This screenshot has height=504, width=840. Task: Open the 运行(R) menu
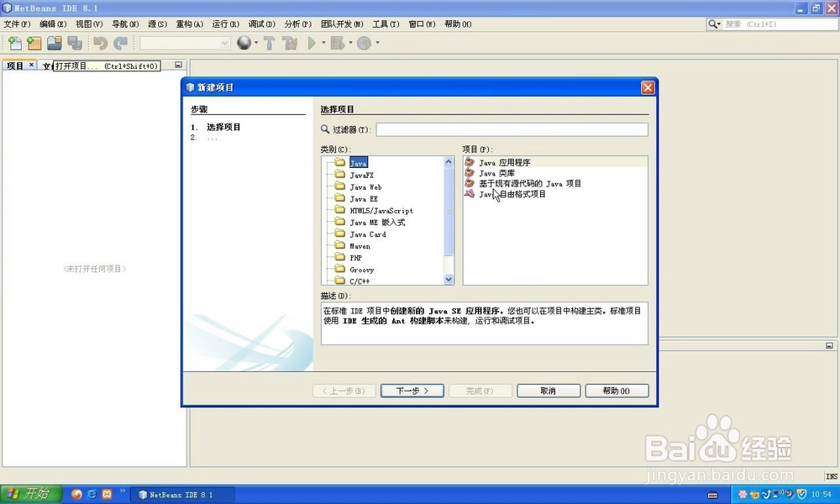pyautogui.click(x=225, y=24)
